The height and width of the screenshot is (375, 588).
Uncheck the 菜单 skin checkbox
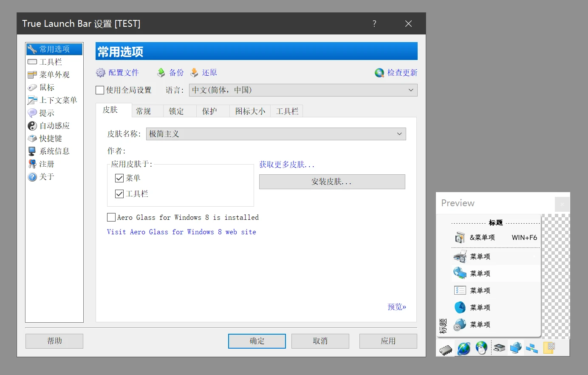click(x=119, y=178)
